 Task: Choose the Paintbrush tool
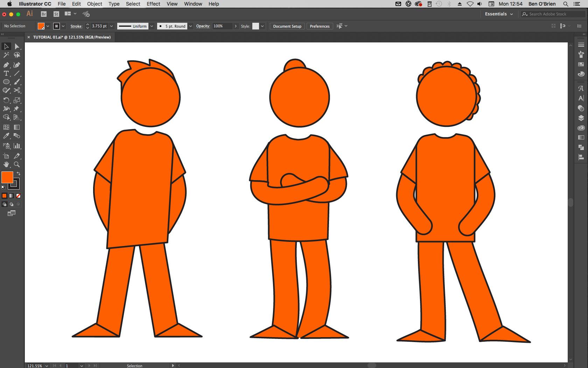[x=17, y=82]
